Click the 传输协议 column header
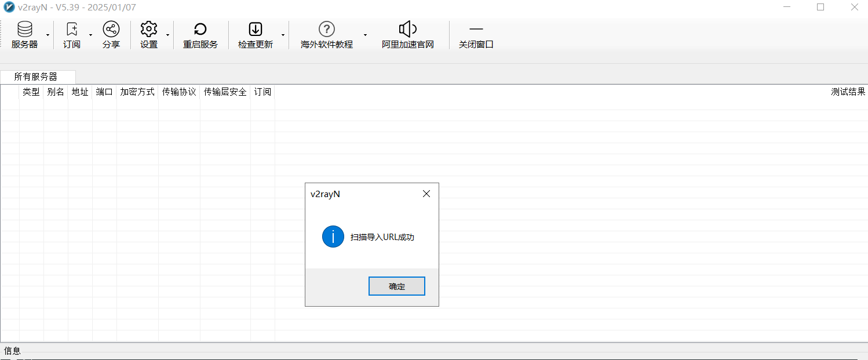Viewport: 868px width, 360px height. 179,92
